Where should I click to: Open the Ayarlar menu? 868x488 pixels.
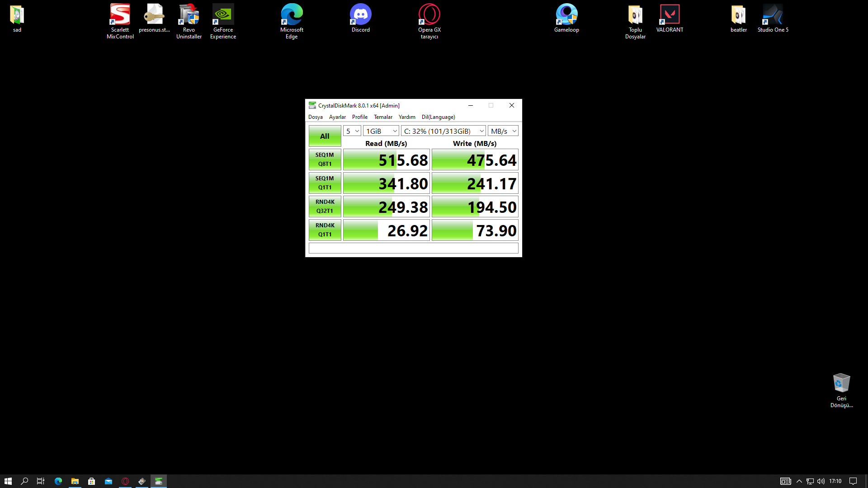pos(337,117)
